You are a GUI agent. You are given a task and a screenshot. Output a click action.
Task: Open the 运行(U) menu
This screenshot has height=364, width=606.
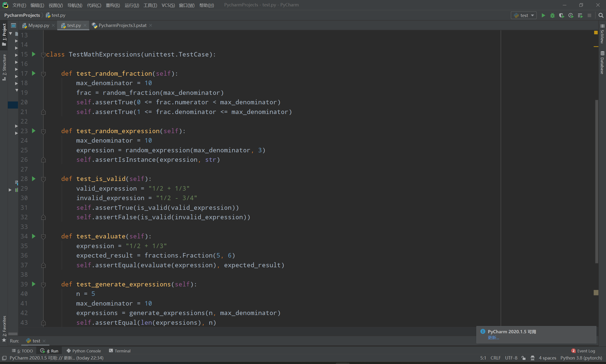coord(132,5)
